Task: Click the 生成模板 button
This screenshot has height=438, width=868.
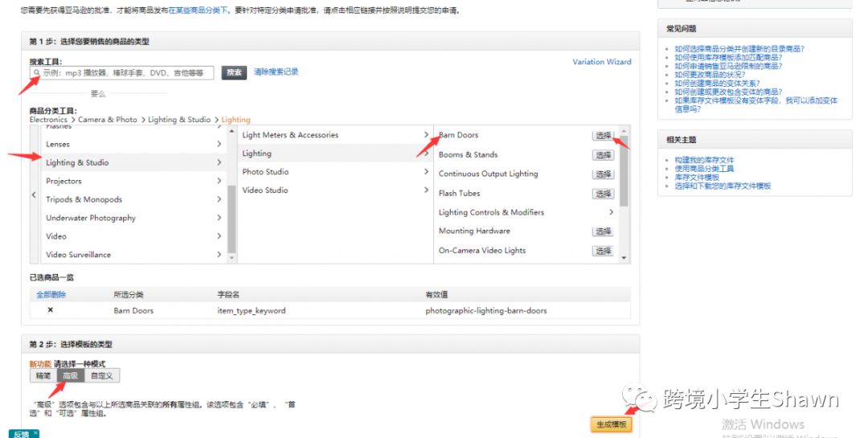Action: [x=611, y=424]
